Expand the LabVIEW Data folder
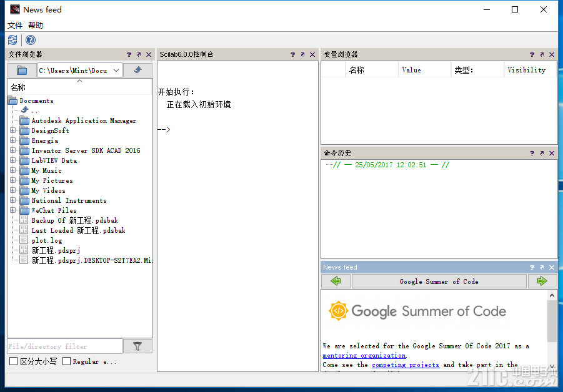 [13, 160]
